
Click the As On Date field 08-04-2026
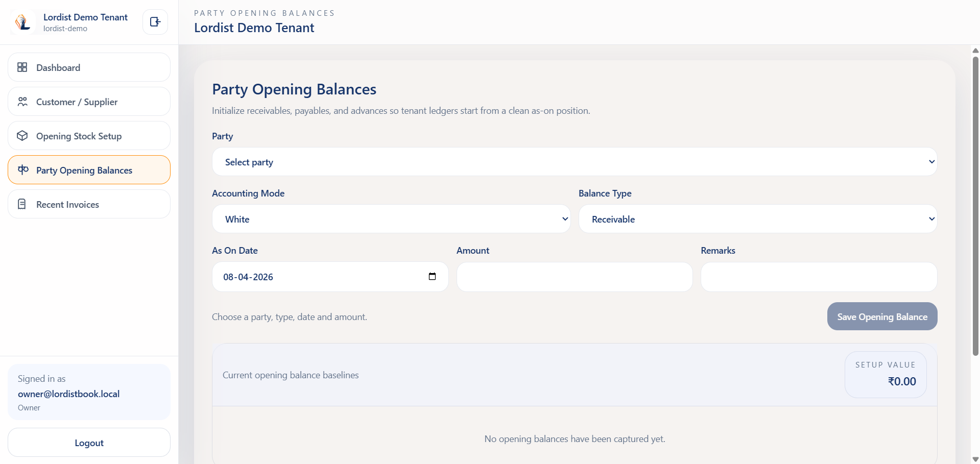click(330, 277)
